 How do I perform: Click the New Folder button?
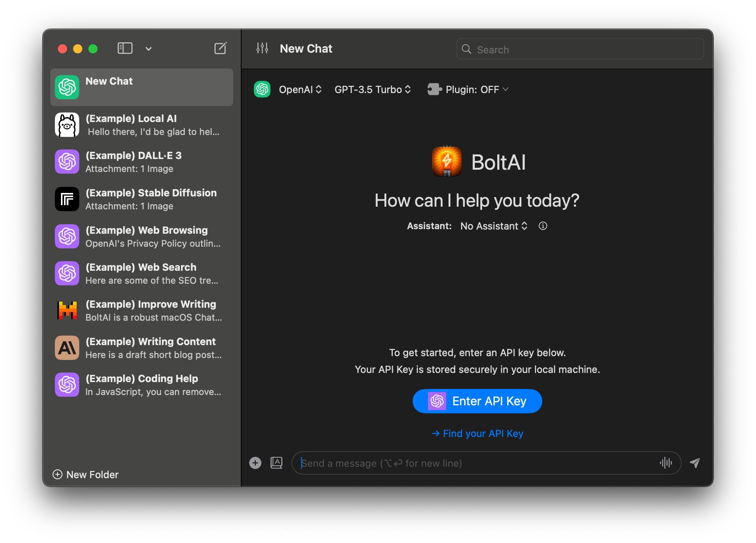point(86,474)
